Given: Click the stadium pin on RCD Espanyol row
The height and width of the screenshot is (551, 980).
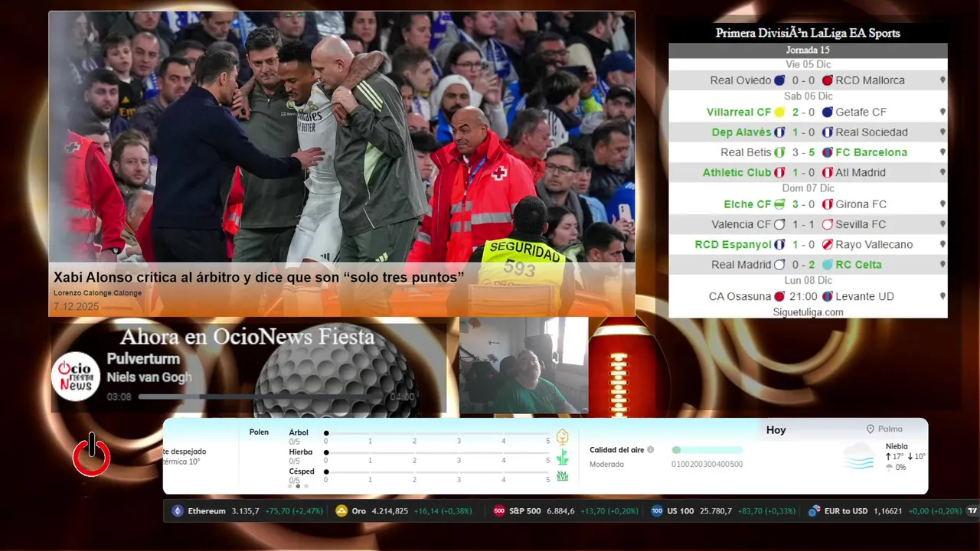Looking at the screenshot, I should pyautogui.click(x=942, y=245).
